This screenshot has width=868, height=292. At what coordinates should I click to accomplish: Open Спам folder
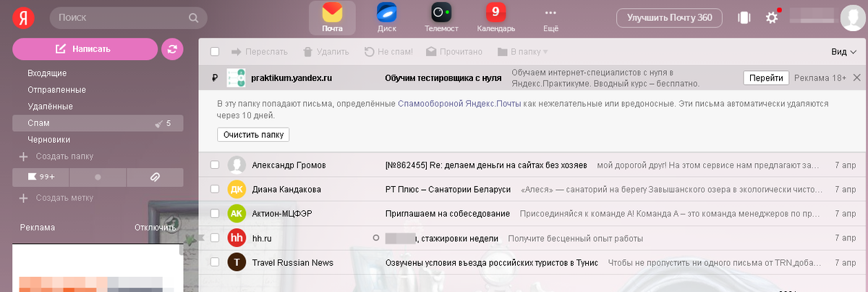(x=97, y=123)
